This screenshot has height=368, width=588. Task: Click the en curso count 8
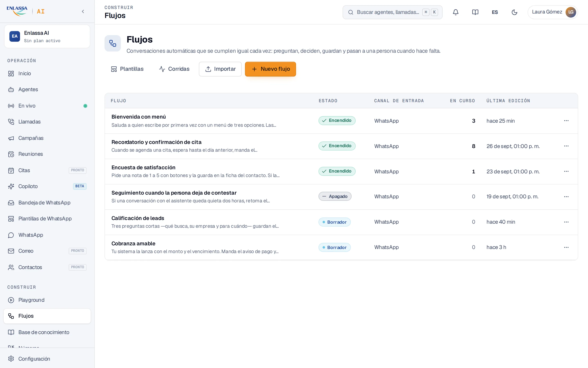[x=473, y=146]
